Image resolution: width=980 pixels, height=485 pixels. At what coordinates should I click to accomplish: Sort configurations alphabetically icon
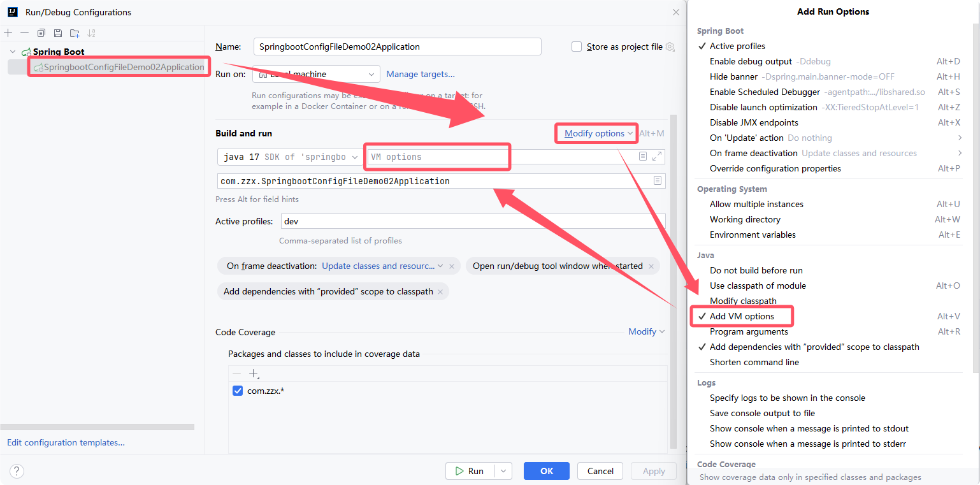92,33
